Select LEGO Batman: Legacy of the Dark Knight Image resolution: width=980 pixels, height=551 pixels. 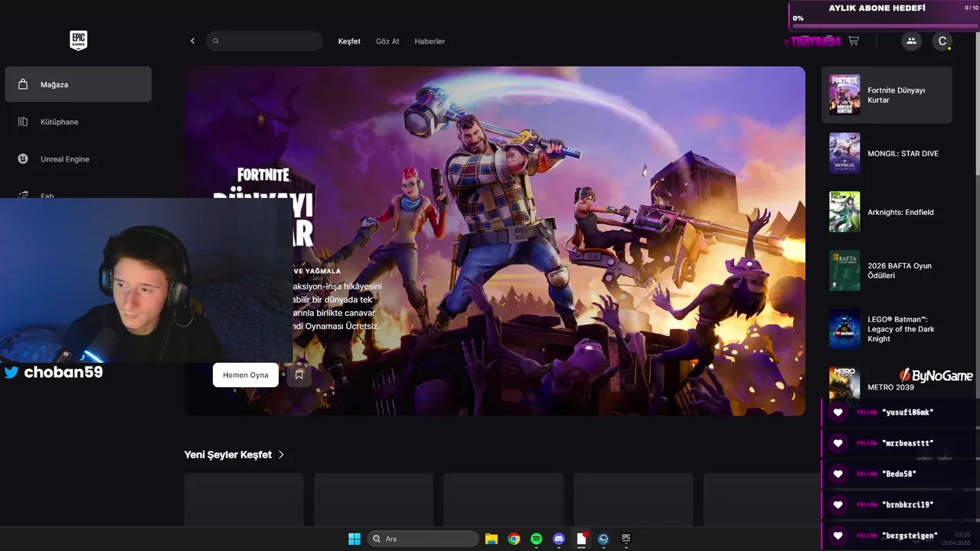(x=887, y=329)
